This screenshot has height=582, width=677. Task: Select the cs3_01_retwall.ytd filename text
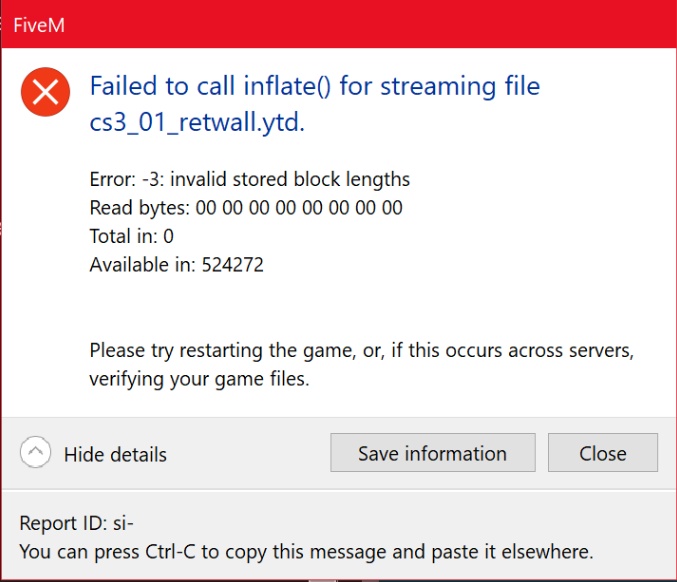196,123
